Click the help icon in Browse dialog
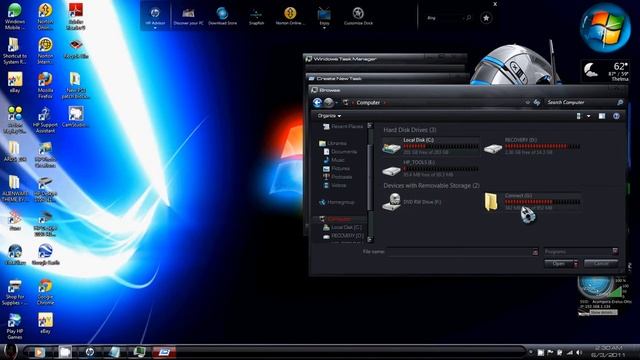Image resolution: width=640 pixels, height=360 pixels. click(616, 116)
